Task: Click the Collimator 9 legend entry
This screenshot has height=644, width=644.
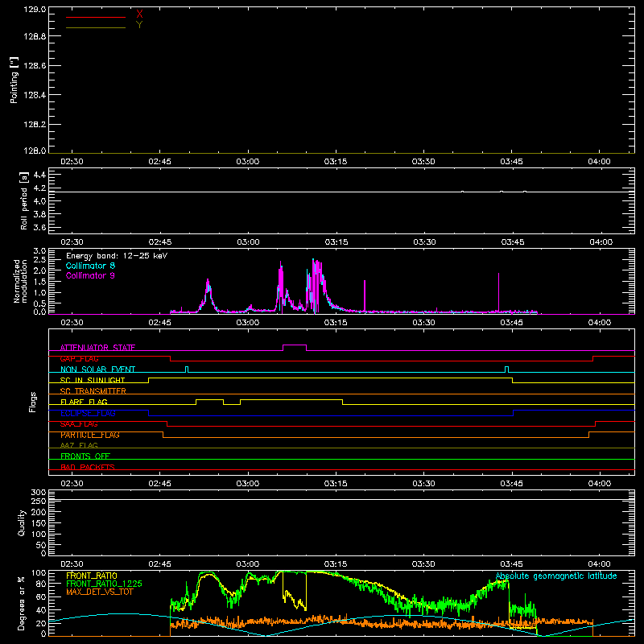Action: click(x=90, y=275)
